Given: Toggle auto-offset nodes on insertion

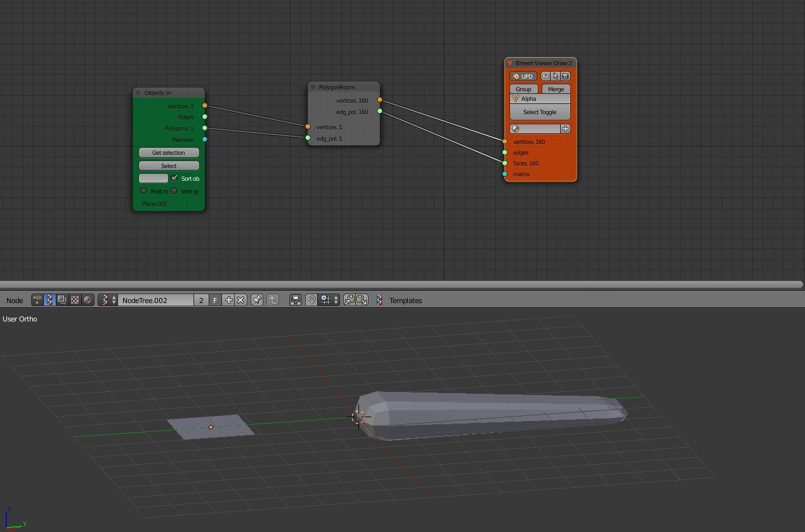Looking at the screenshot, I should pyautogui.click(x=296, y=300).
